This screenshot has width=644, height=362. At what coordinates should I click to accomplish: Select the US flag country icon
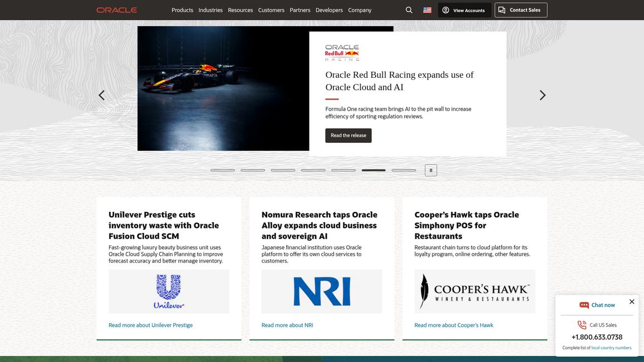(427, 10)
